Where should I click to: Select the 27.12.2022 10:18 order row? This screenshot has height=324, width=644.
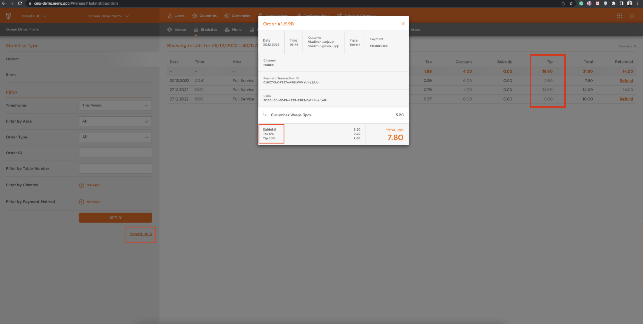coord(401,99)
